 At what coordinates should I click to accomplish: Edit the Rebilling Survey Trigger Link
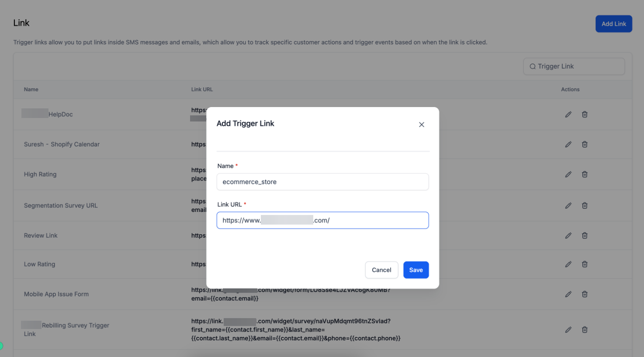568,330
